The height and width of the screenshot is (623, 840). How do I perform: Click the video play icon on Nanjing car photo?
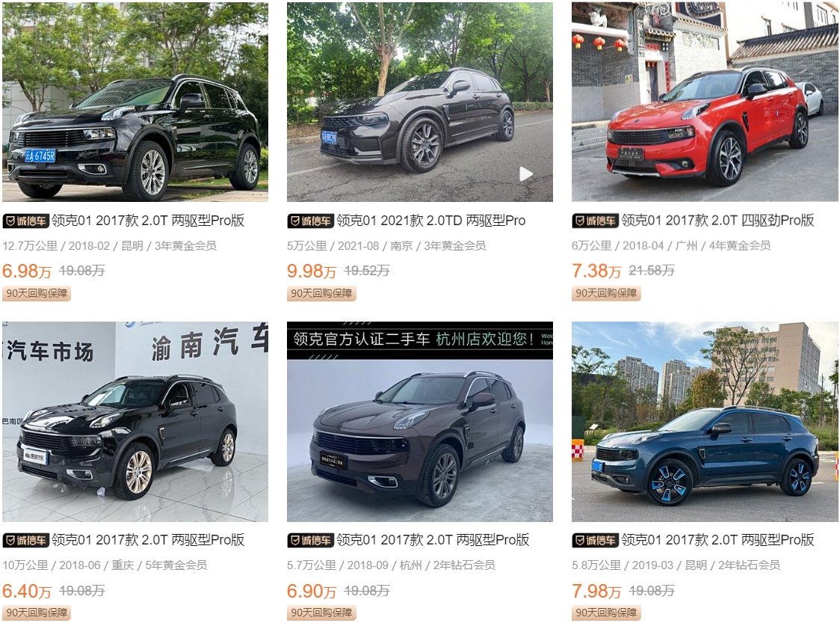pos(526,174)
